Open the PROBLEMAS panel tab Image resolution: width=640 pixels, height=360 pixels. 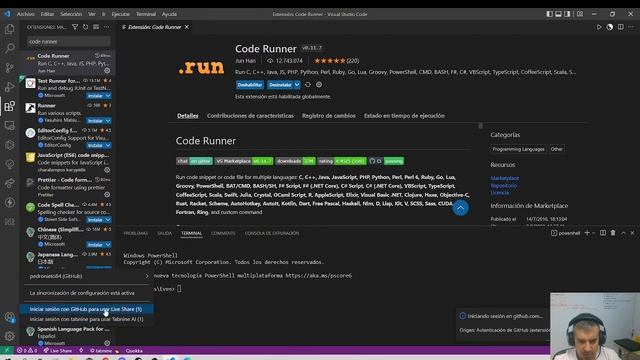pos(136,233)
